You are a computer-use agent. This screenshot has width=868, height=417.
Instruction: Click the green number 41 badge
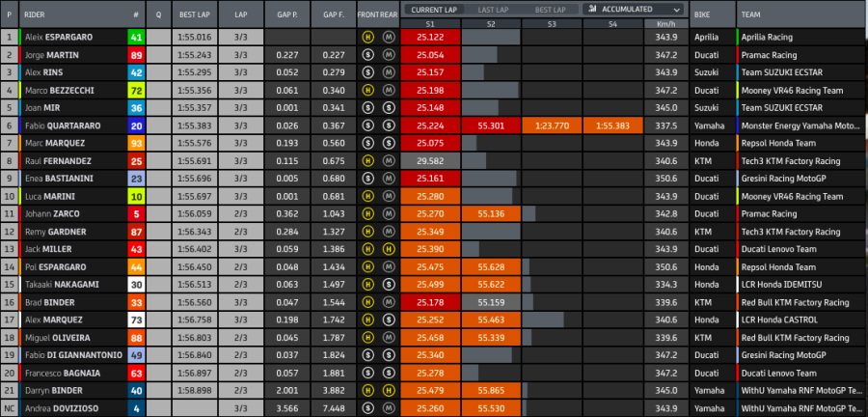(x=136, y=37)
